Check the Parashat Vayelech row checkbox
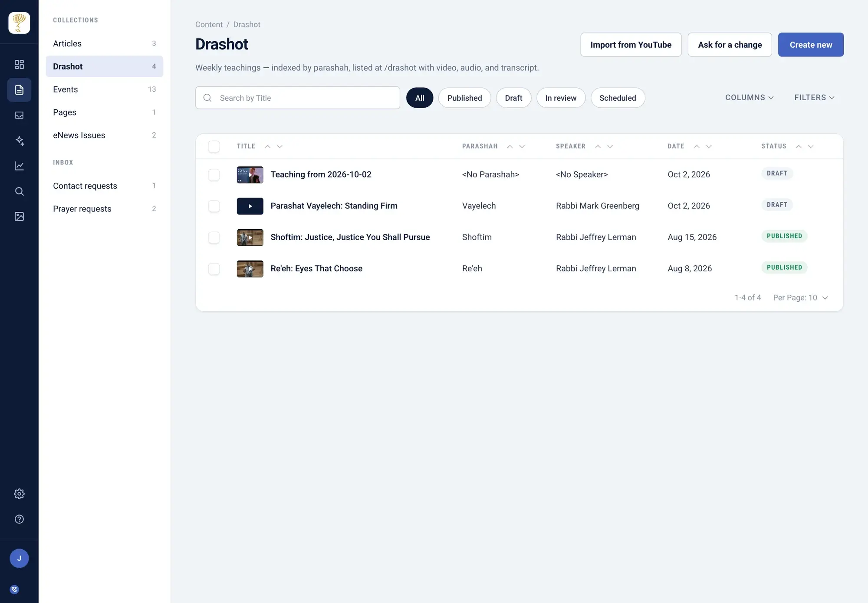The image size is (868, 603). pyautogui.click(x=214, y=206)
